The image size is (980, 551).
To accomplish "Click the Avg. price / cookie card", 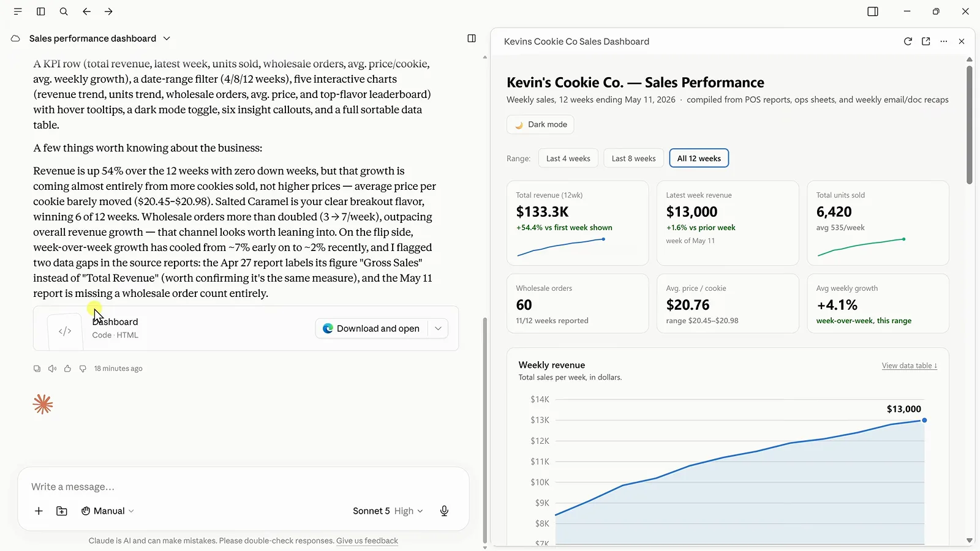I will coord(728,304).
